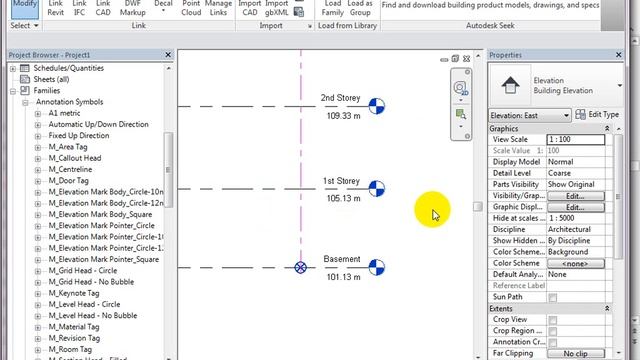
Task: Expand the Schedules/Quantities node
Action: coord(13,69)
